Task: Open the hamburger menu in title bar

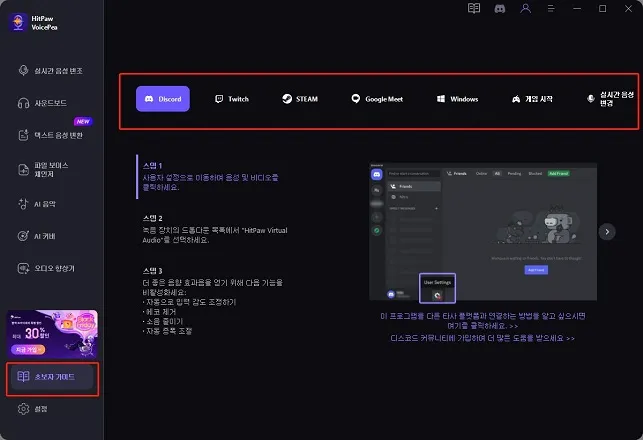Action: [x=551, y=8]
